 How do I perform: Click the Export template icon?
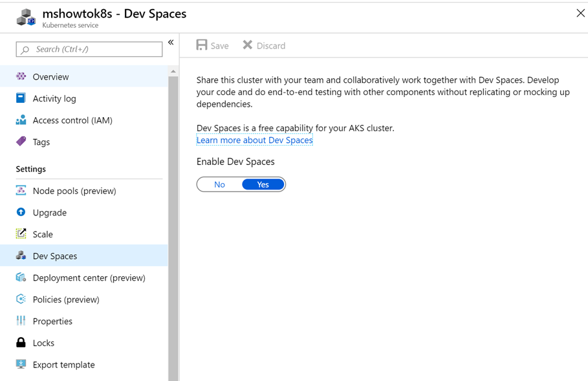[21, 364]
